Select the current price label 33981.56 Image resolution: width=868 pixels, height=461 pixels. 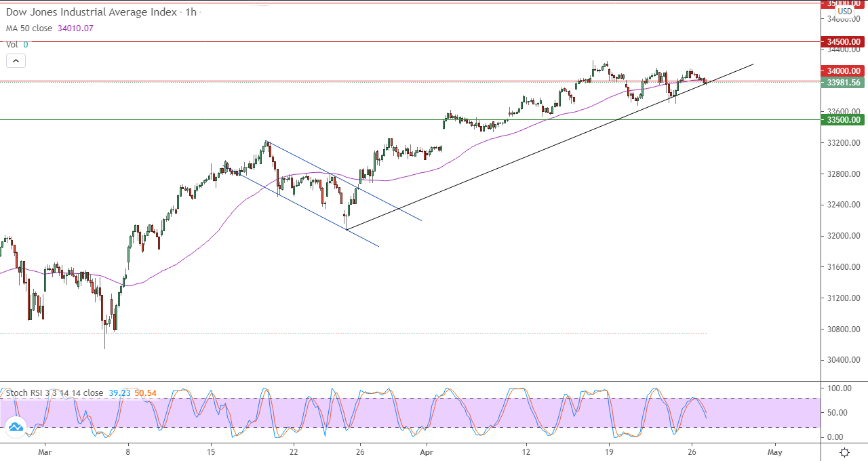pyautogui.click(x=844, y=83)
